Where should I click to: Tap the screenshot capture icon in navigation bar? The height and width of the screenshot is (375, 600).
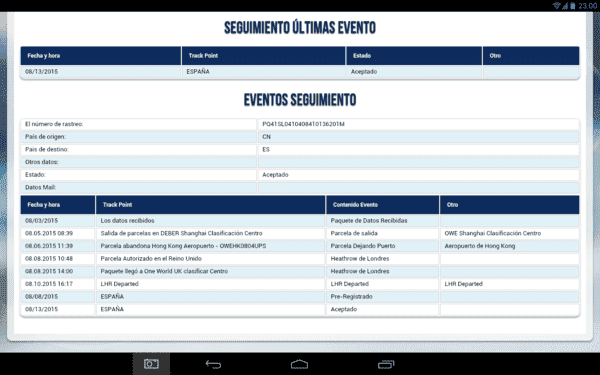tap(151, 364)
